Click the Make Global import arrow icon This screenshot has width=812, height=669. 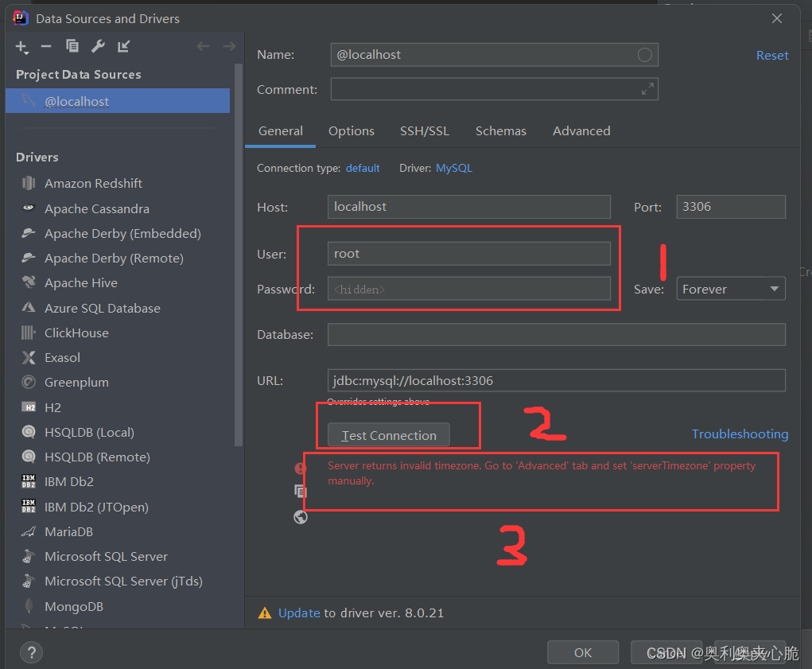point(123,47)
